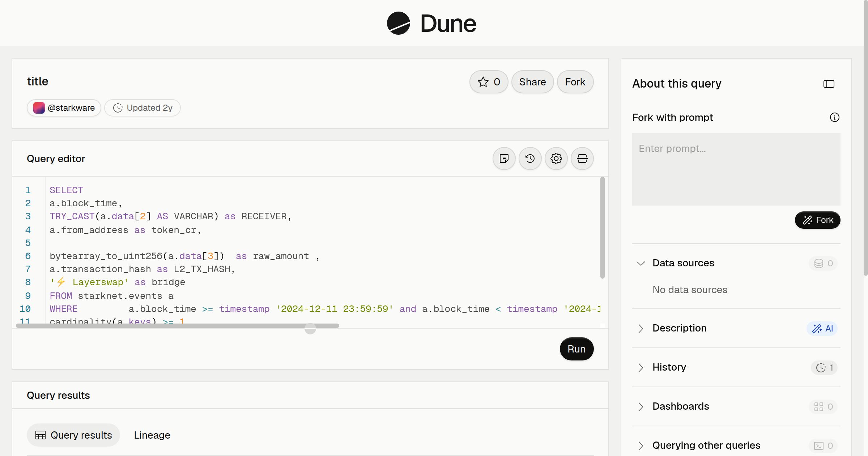
Task: Click the Data sources count badge
Action: [823, 263]
